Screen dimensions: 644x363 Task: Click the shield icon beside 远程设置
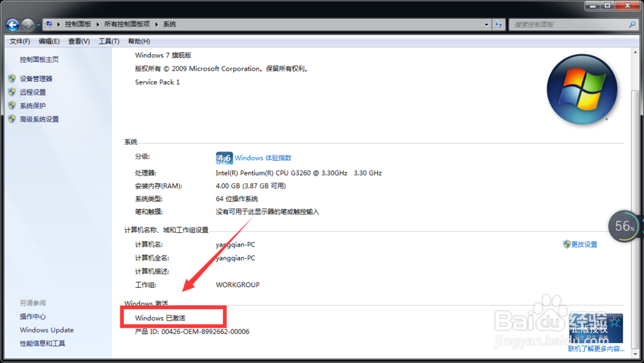coord(12,92)
